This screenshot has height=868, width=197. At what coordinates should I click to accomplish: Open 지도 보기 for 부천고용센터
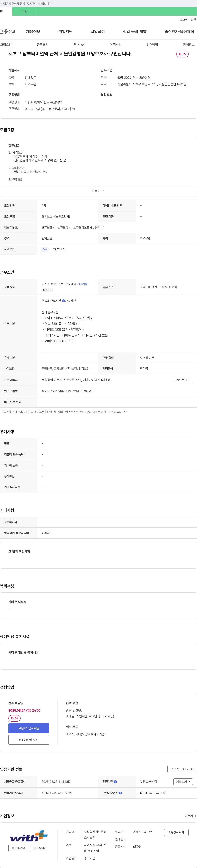coord(183,782)
